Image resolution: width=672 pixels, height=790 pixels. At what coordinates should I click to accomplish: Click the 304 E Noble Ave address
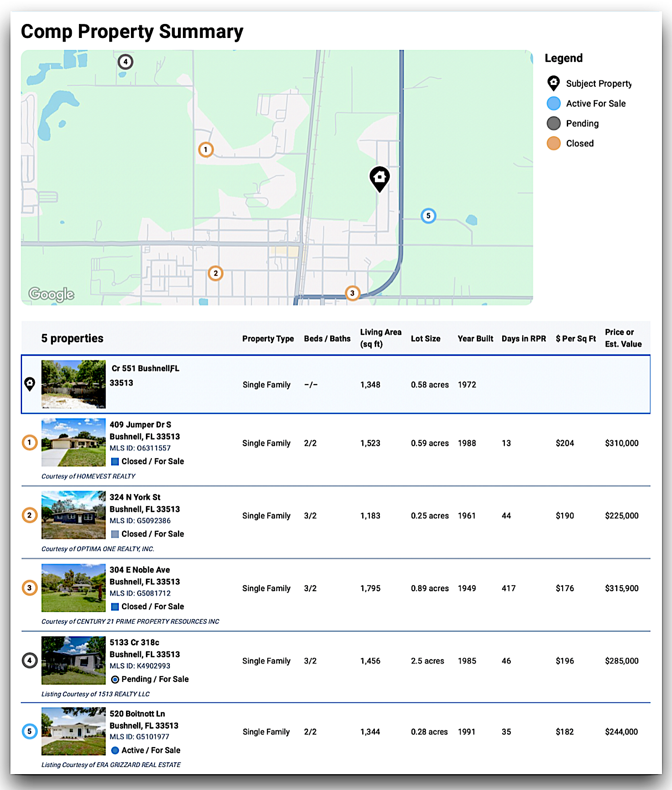point(140,570)
